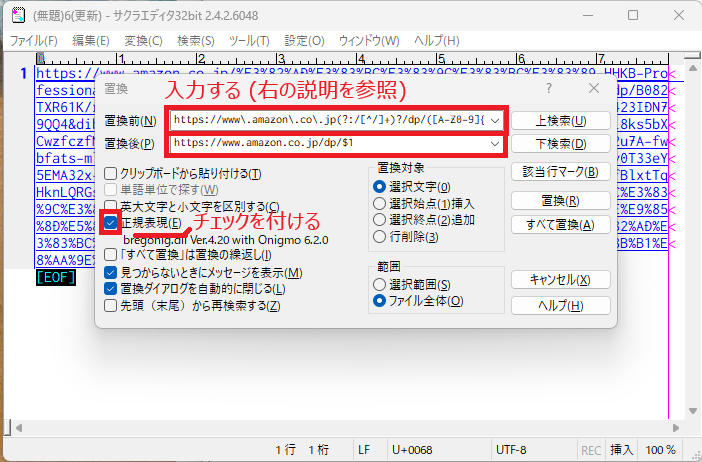Click the ? help icon in dialog title
This screenshot has width=702, height=462.
coord(548,89)
